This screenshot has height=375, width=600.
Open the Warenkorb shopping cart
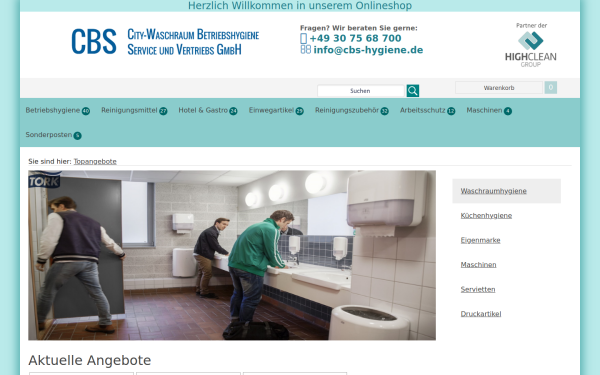(499, 88)
